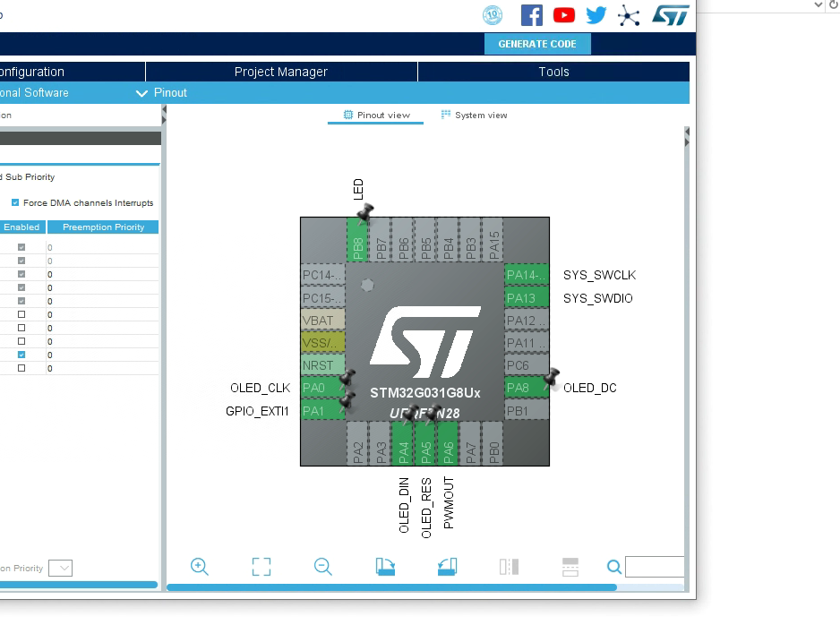
Task: Zoom out of the pinout chip view
Action: [x=323, y=567]
